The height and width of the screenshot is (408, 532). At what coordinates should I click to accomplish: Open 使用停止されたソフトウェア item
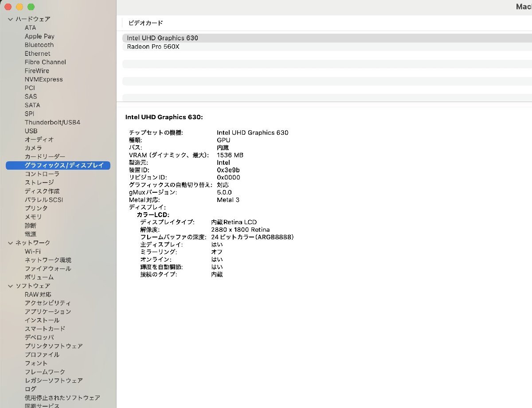(63, 398)
